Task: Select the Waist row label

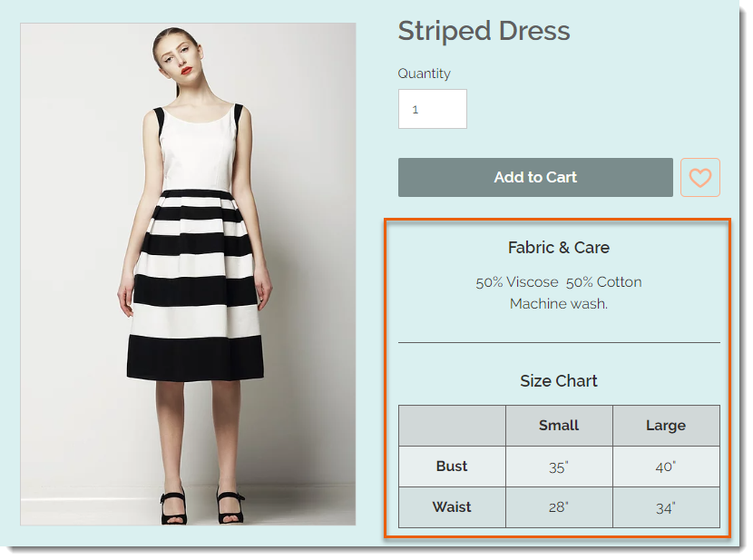Action: click(x=452, y=507)
